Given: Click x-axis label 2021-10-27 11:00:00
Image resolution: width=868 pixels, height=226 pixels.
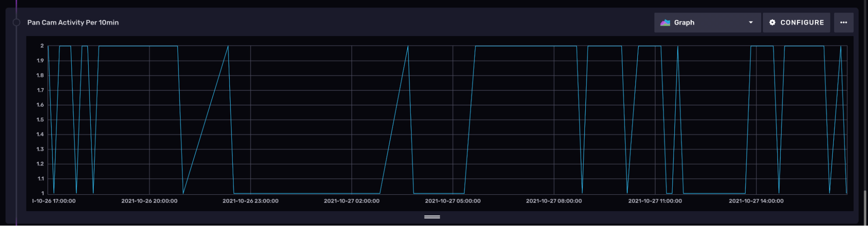Looking at the screenshot, I should point(655,201).
